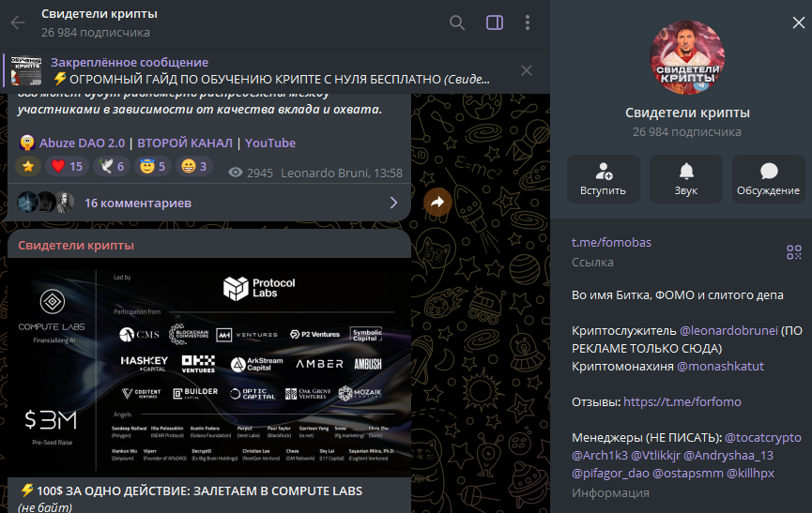Expand comments with the right chevron
Viewport: 812px width, 513px height.
(x=393, y=203)
